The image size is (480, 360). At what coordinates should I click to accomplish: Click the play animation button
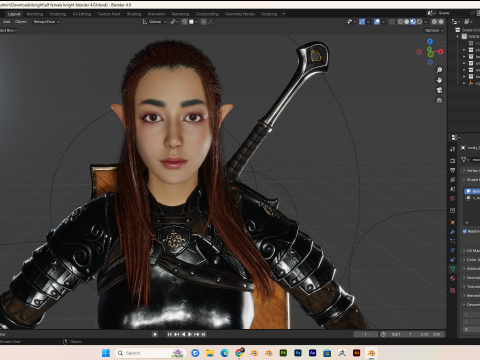190,334
